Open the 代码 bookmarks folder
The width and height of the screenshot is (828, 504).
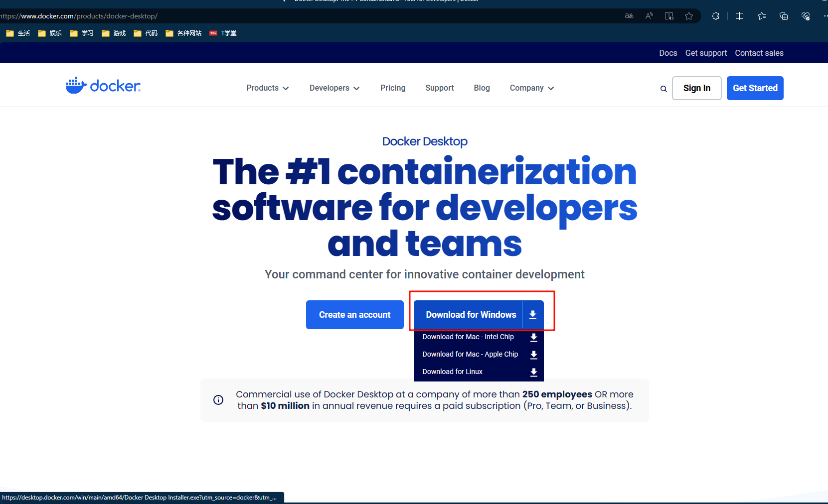(x=146, y=33)
